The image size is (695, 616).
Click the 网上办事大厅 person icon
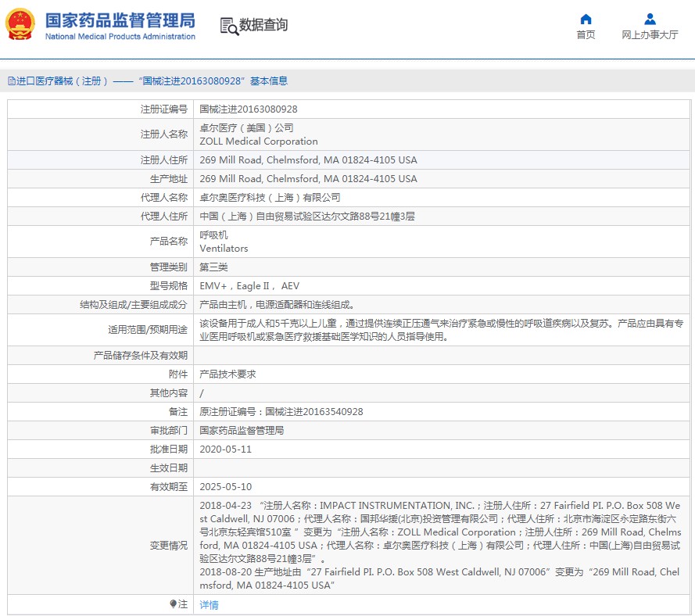click(x=650, y=20)
